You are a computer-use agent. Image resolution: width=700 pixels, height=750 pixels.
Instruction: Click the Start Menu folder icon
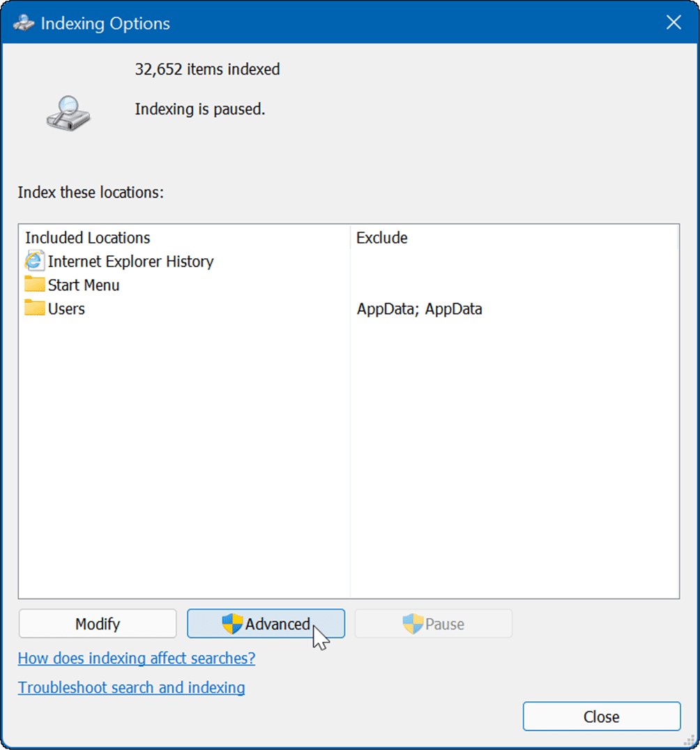[36, 285]
